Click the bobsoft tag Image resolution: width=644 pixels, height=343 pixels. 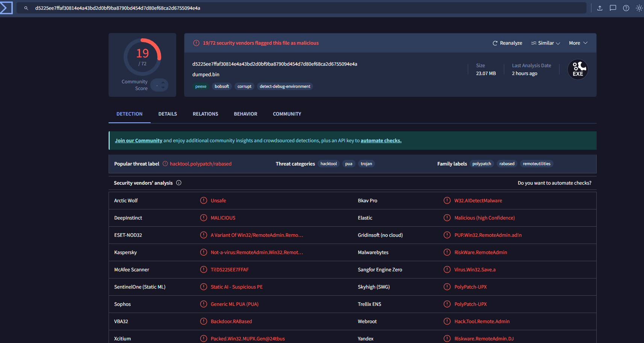tap(222, 86)
